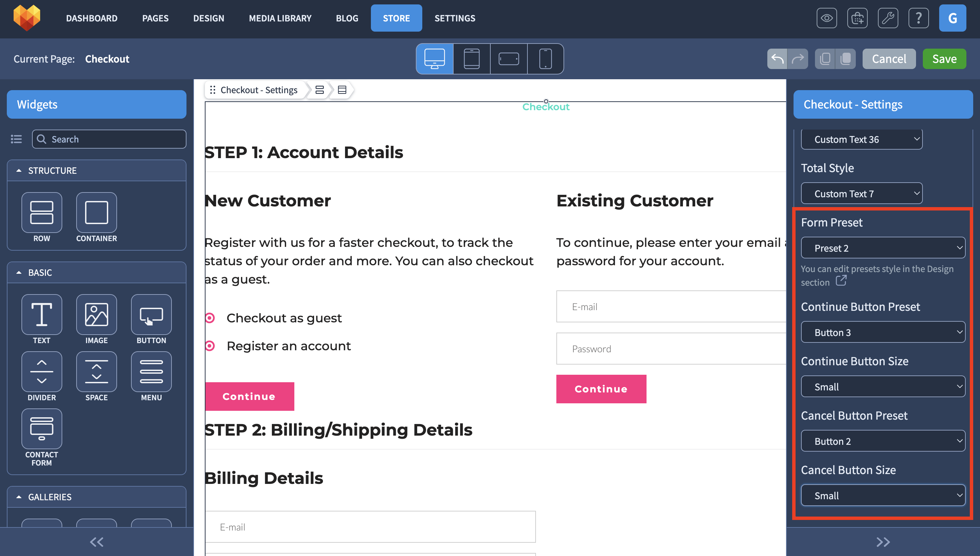Viewport: 980px width, 556px height.
Task: Switch to mobile phone preview icon
Action: pyautogui.click(x=545, y=59)
